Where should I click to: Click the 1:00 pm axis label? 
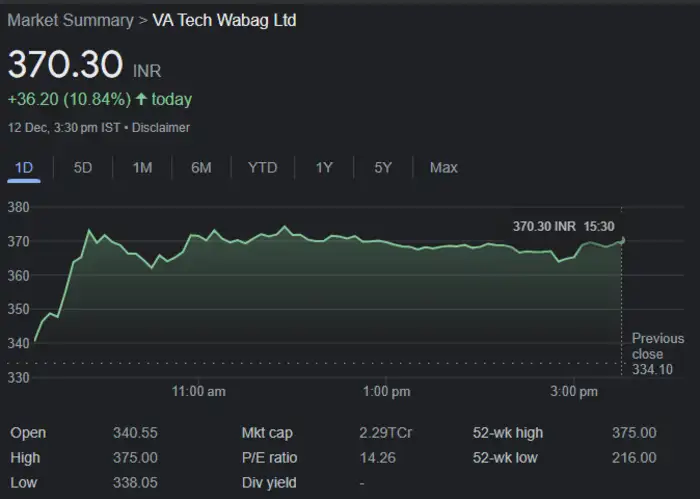tap(387, 391)
